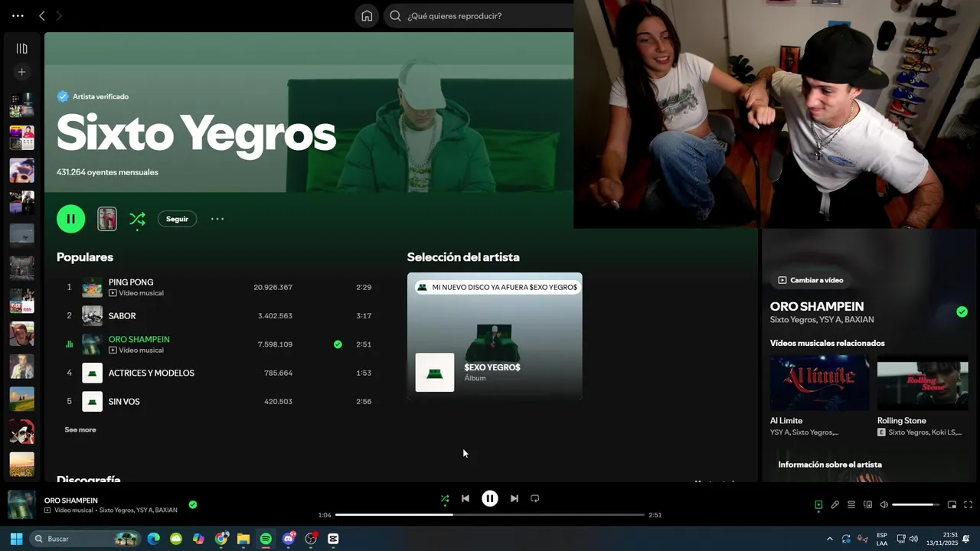Open the sunflower field playlist in sidebar
Screen dimensions: 980x551
pyautogui.click(x=21, y=465)
